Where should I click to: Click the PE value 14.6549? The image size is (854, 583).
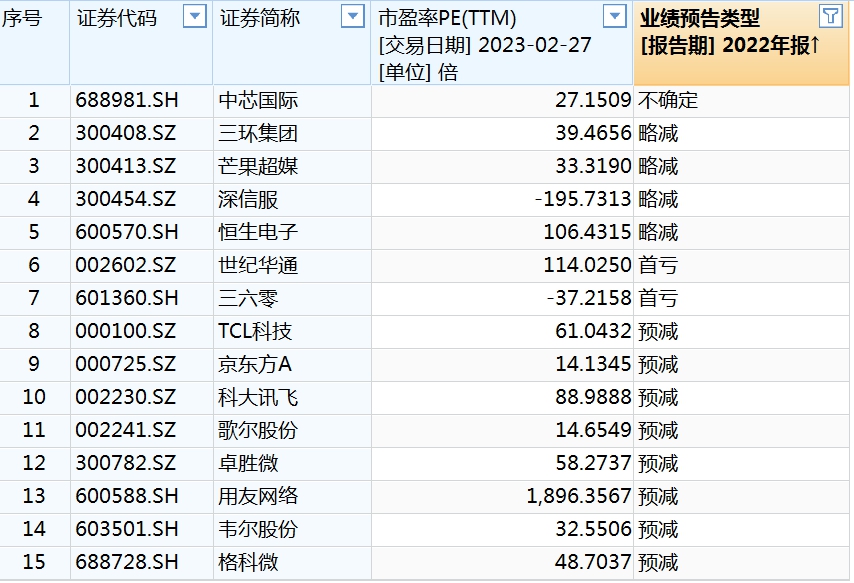(x=593, y=430)
